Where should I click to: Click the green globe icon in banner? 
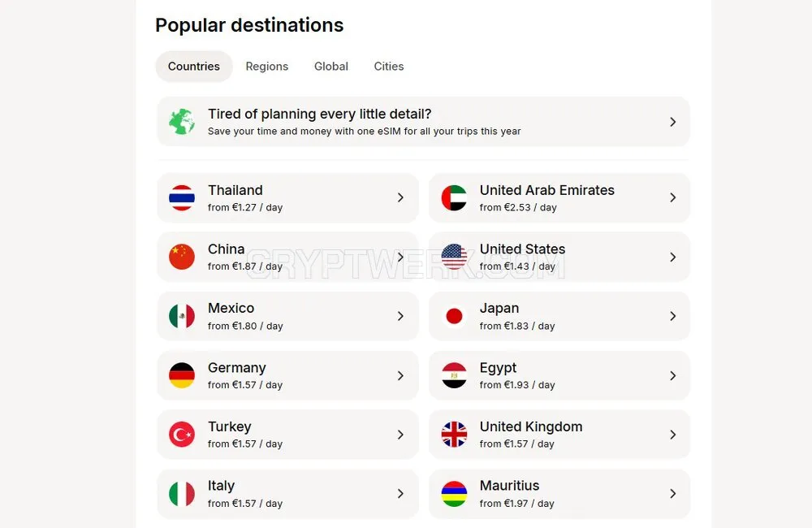[182, 122]
